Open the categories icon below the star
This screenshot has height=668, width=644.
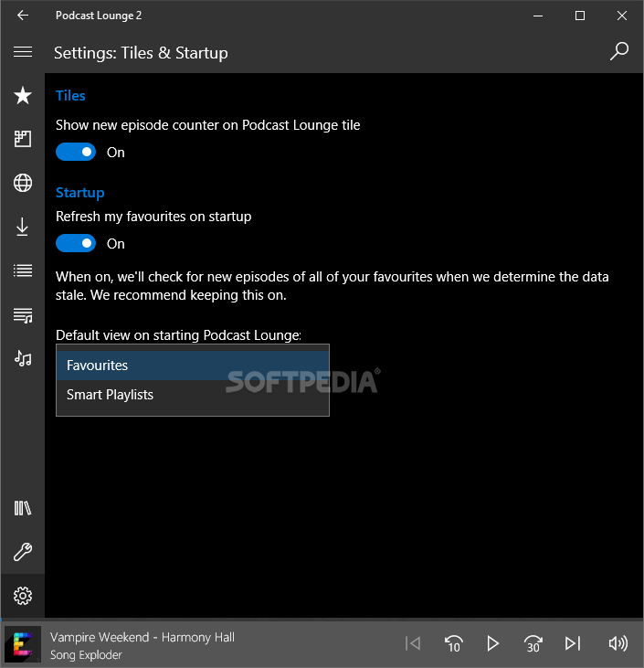click(x=23, y=139)
